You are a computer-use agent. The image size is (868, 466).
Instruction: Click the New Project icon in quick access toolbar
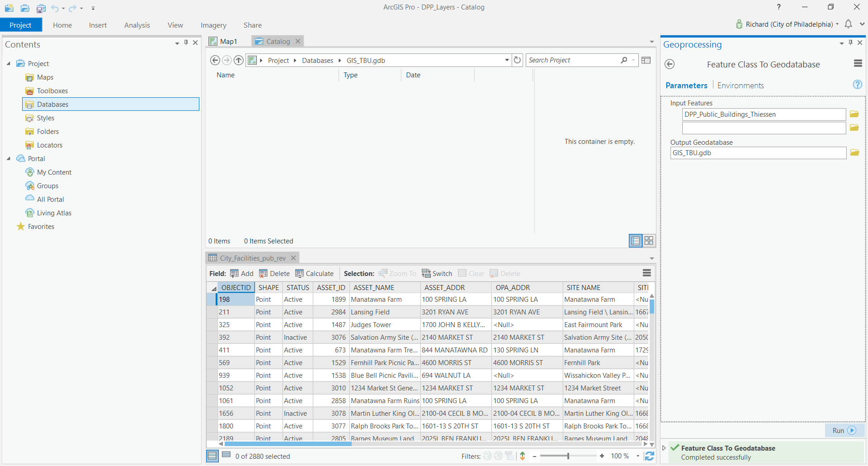click(9, 8)
